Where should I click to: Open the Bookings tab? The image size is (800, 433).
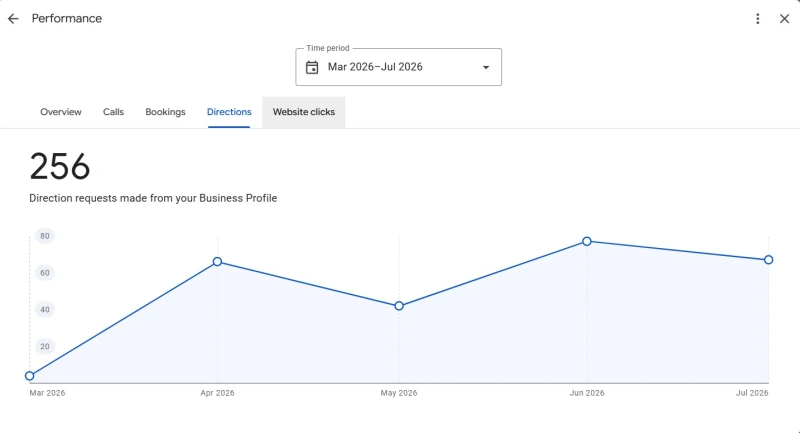(165, 112)
